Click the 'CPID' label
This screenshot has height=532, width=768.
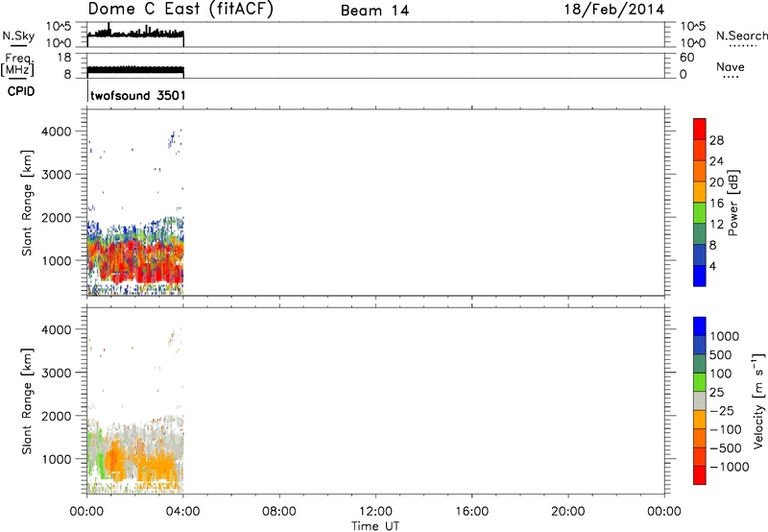(x=21, y=91)
